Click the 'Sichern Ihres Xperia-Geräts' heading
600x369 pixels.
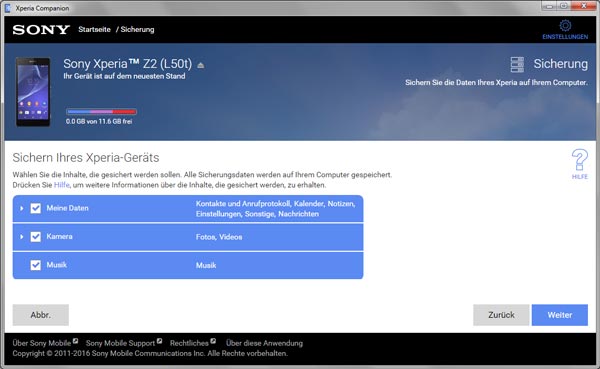point(86,158)
